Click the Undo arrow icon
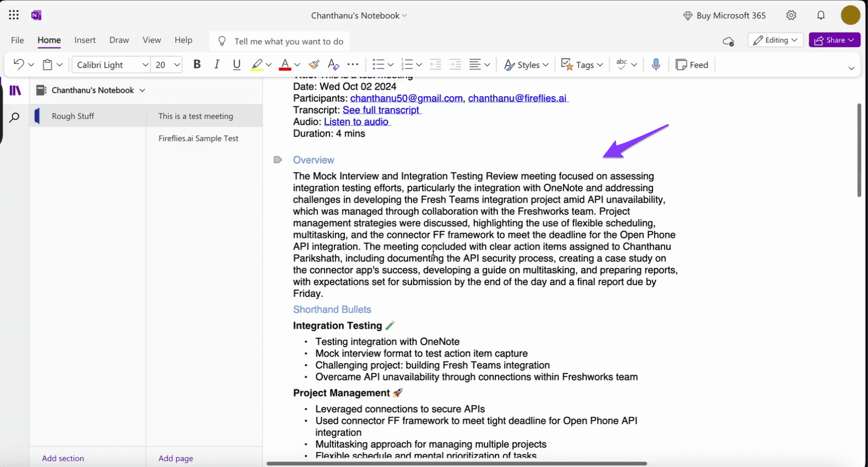This screenshot has height=467, width=868. (19, 65)
